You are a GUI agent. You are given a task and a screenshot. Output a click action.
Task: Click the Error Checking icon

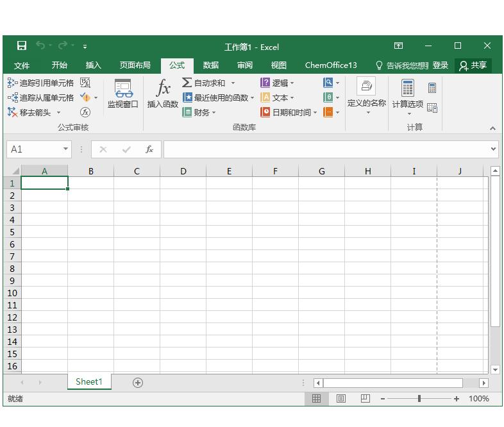(85, 97)
